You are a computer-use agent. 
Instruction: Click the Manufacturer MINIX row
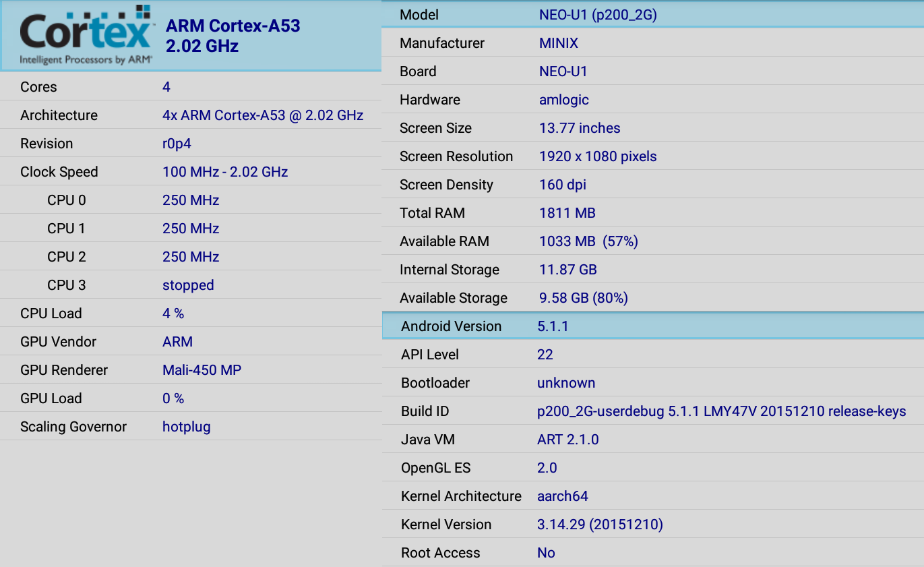coord(652,42)
